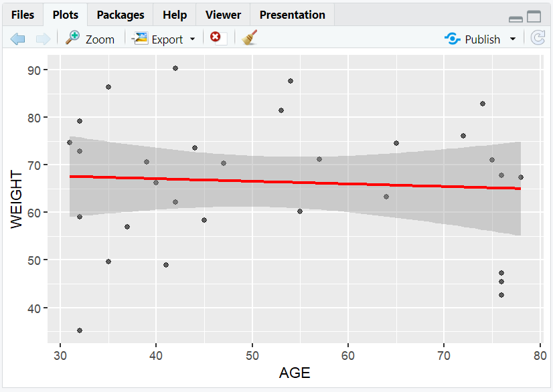Open the Export format choices
Screen dimensions: 553x392
click(x=191, y=39)
